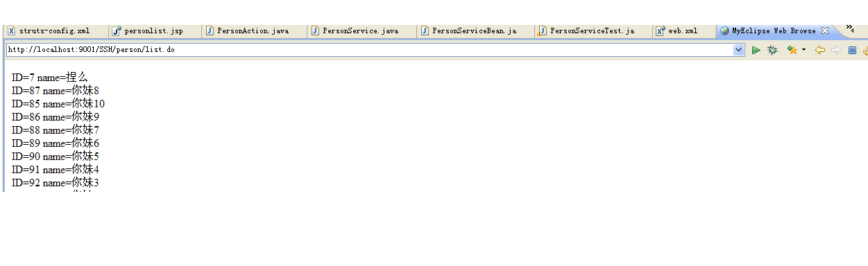
Task: Click the green Go arrow beside the URL bar
Action: 756,50
